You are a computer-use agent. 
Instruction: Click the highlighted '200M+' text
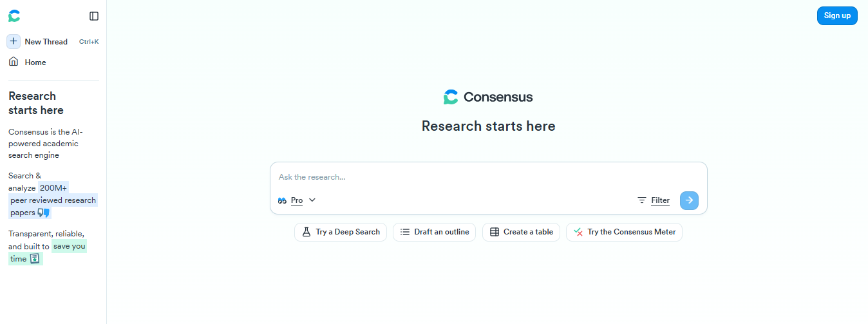(53, 188)
